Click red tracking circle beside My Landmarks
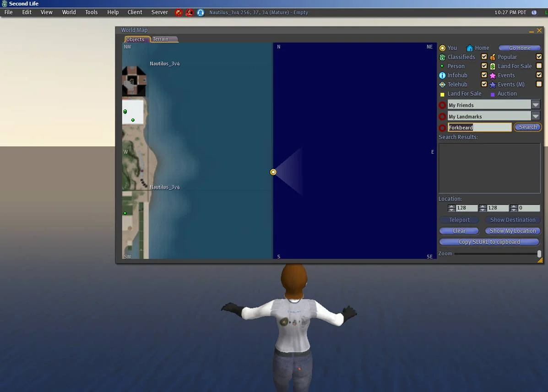The image size is (548, 392). coord(442,116)
